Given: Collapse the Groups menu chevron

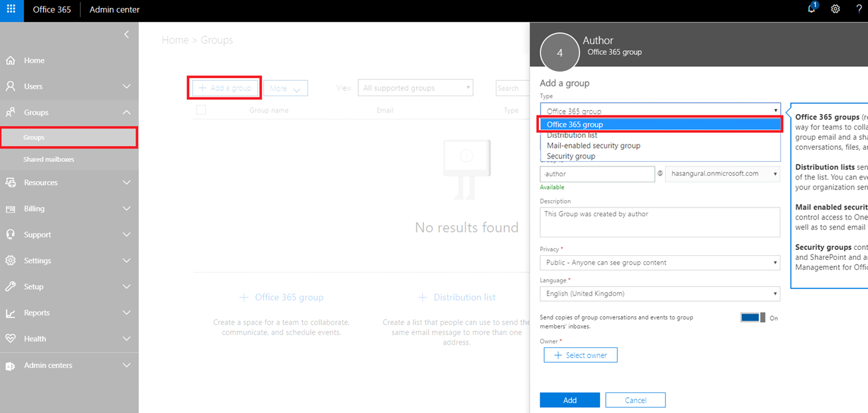Looking at the screenshot, I should coord(127,113).
